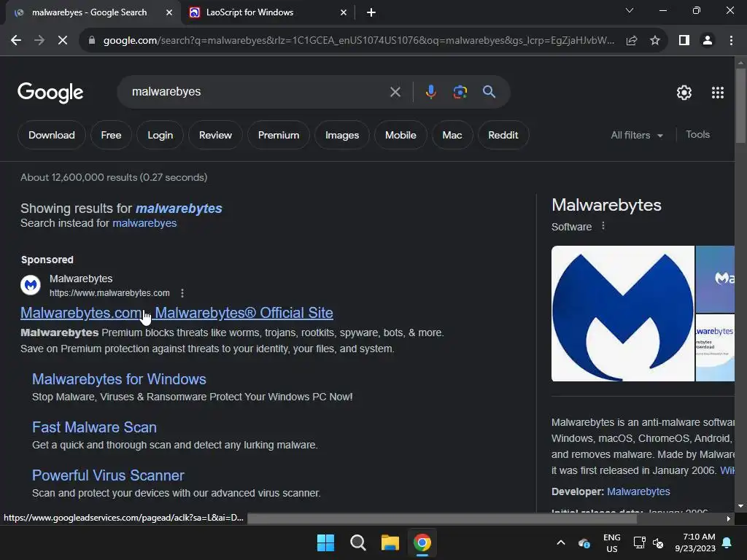The width and height of the screenshot is (747, 560).
Task: Apply the Reddit filter chip
Action: click(x=503, y=135)
